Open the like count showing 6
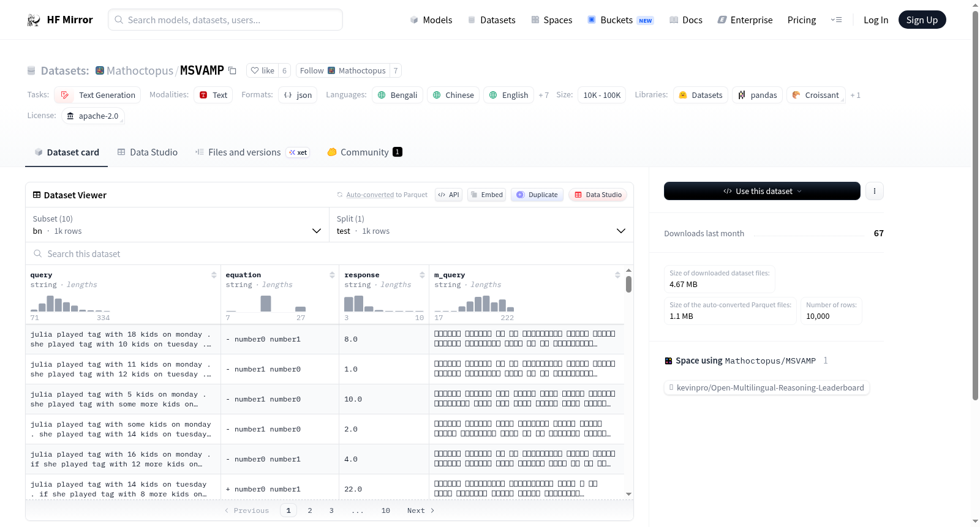The width and height of the screenshot is (980, 527). [x=284, y=70]
